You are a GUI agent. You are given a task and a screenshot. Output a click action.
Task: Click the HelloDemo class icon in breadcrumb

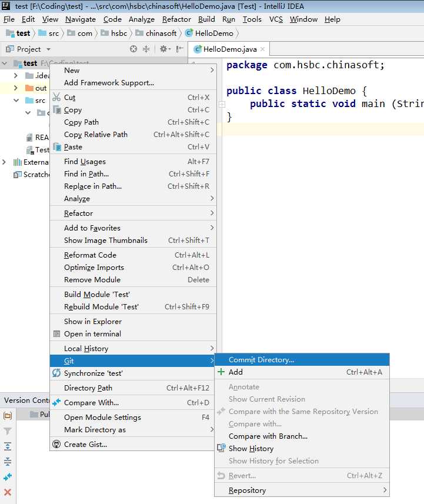(x=189, y=33)
